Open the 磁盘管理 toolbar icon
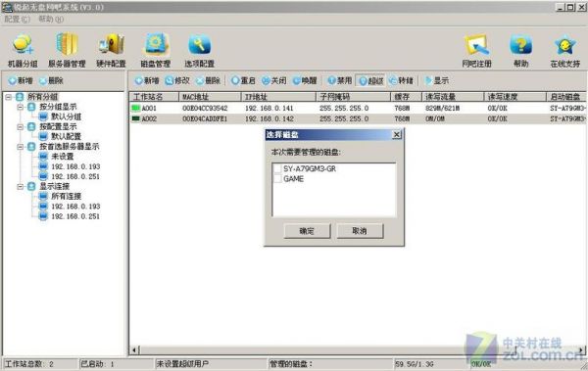The height and width of the screenshot is (371, 588). click(156, 51)
